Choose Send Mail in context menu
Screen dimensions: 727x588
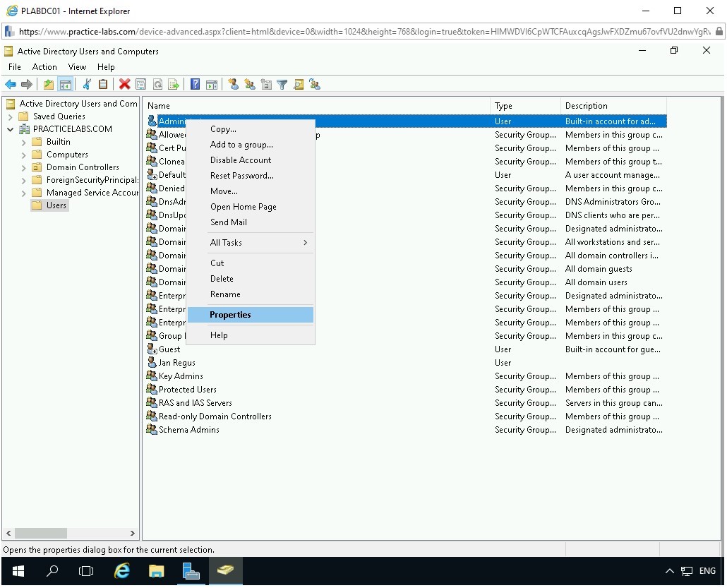251,222
